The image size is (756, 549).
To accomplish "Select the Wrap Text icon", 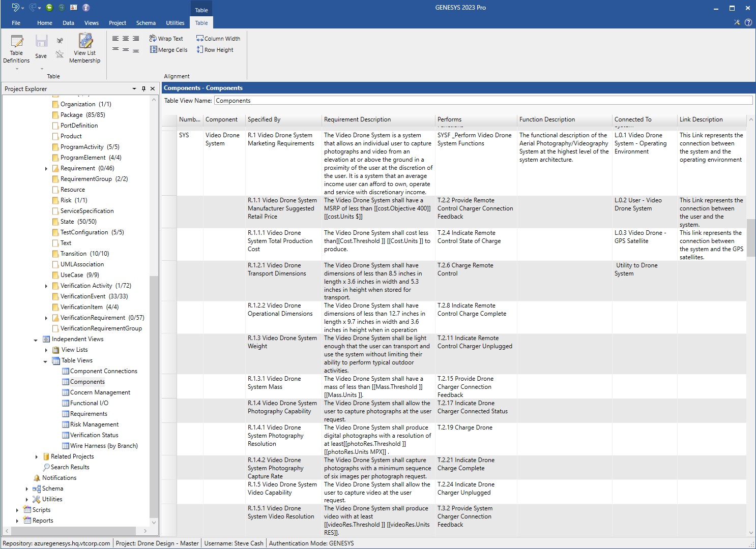I will [167, 38].
